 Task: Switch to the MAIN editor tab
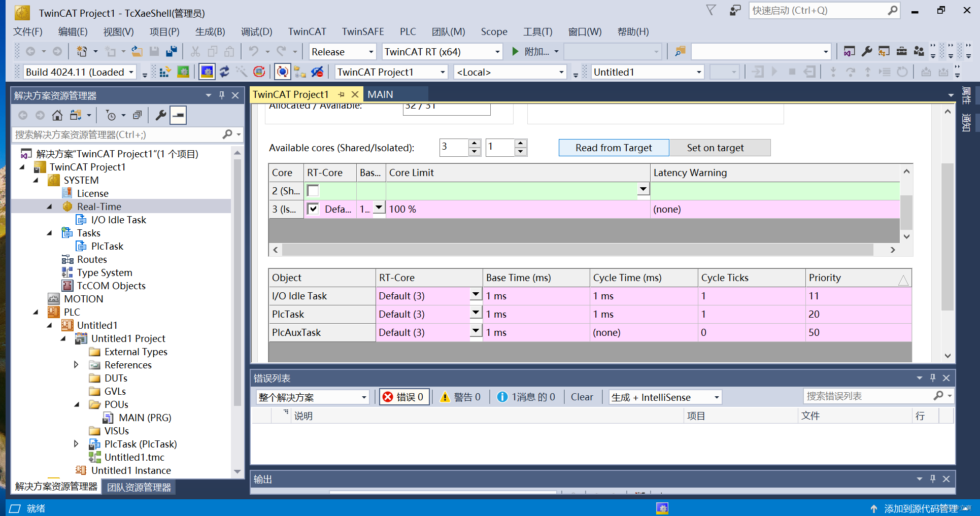coord(380,94)
